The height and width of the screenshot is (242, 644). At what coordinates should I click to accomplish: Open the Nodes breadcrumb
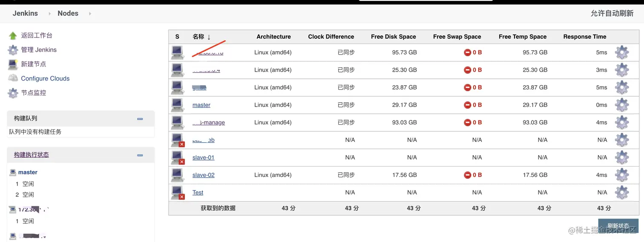click(x=68, y=13)
